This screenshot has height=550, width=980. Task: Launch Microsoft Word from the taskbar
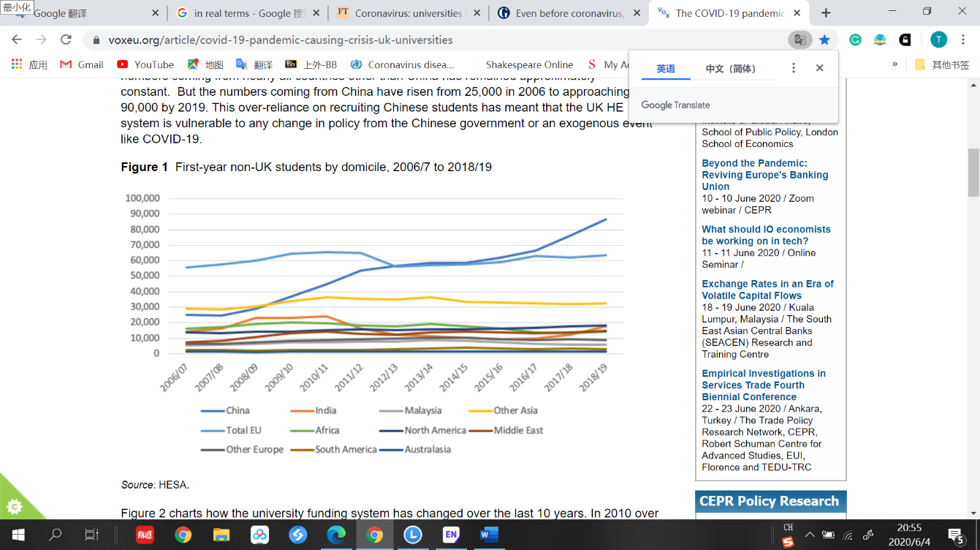(x=488, y=535)
